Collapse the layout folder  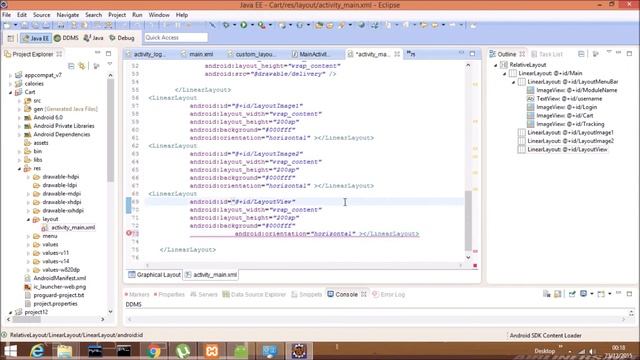(28, 220)
